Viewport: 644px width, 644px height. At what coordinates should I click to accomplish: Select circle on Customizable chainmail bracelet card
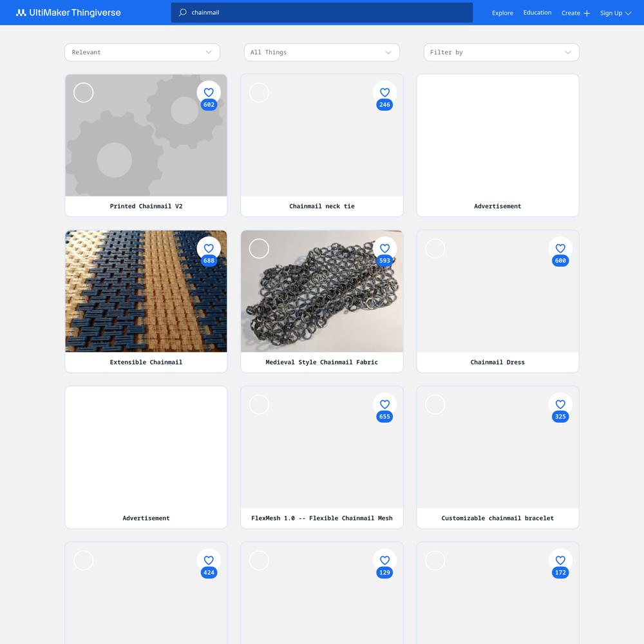435,404
